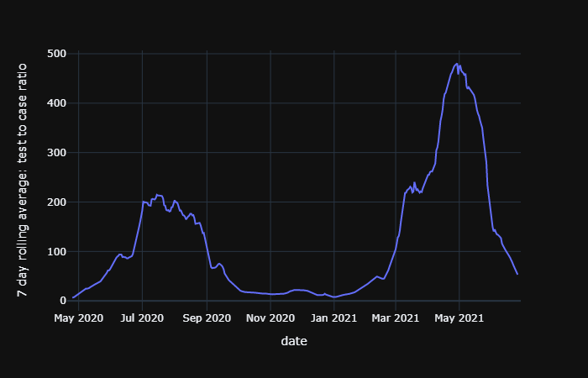Screen dimensions: 588x378
Task: Click the 'Jul 2020' x-axis tick label
Action: point(142,318)
